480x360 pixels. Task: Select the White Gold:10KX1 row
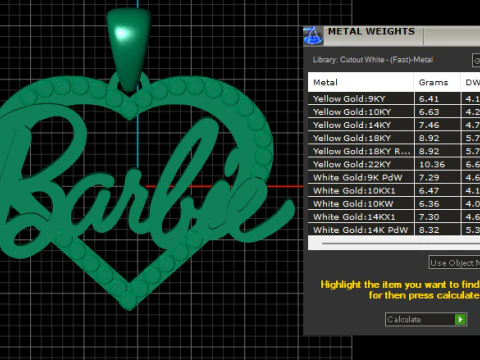[394, 191]
